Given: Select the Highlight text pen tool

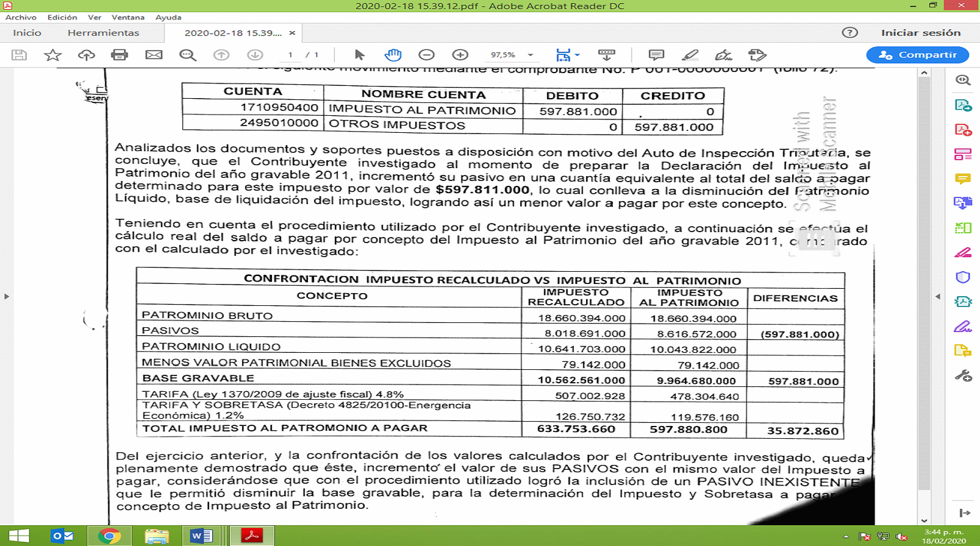Looking at the screenshot, I should (x=690, y=55).
